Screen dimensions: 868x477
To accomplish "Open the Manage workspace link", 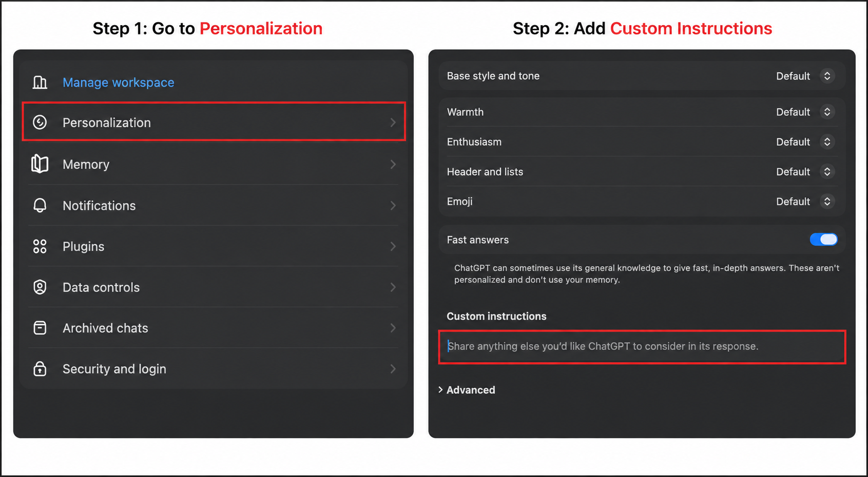I will pyautogui.click(x=119, y=83).
